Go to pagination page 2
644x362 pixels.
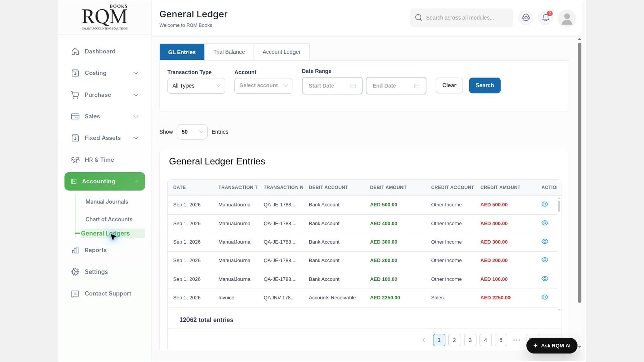click(454, 340)
